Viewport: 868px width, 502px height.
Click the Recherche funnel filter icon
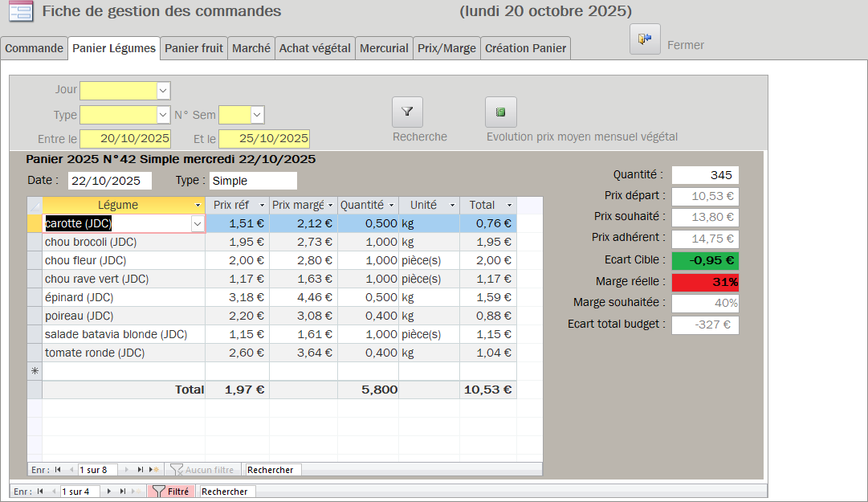[407, 112]
